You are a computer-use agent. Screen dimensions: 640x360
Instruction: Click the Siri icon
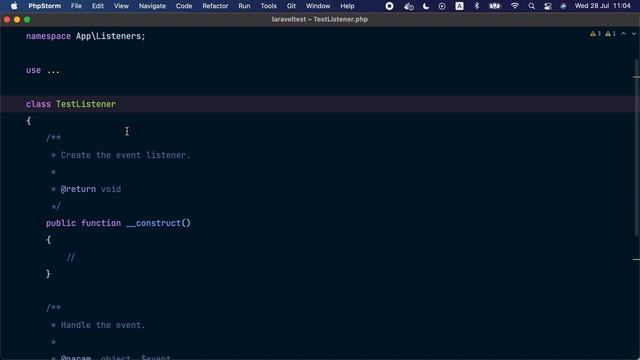point(563,6)
